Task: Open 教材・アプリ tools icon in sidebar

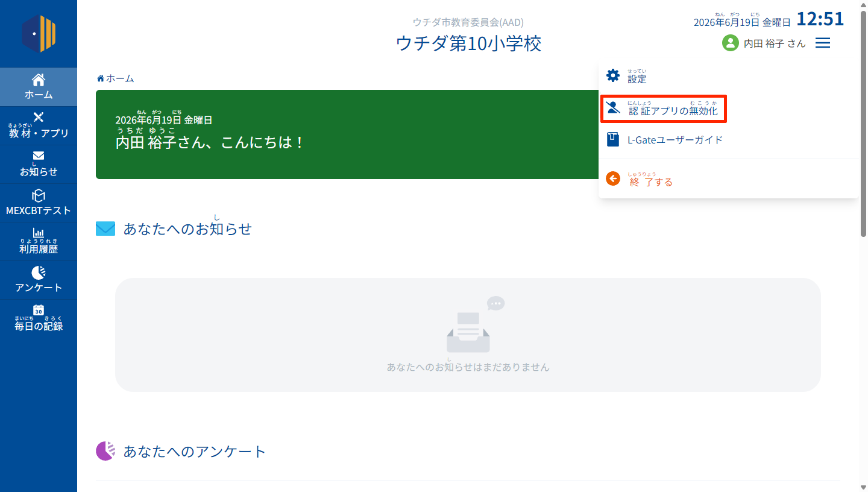Action: 39,117
